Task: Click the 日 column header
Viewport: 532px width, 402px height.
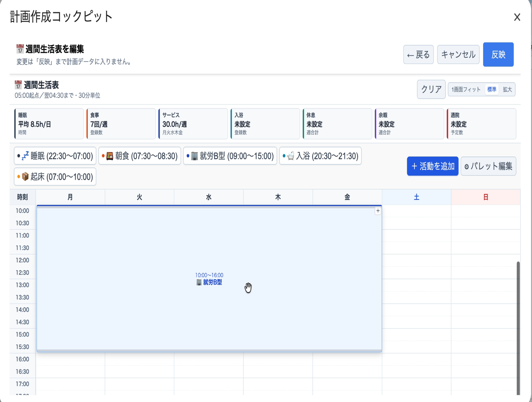Action: tap(486, 197)
